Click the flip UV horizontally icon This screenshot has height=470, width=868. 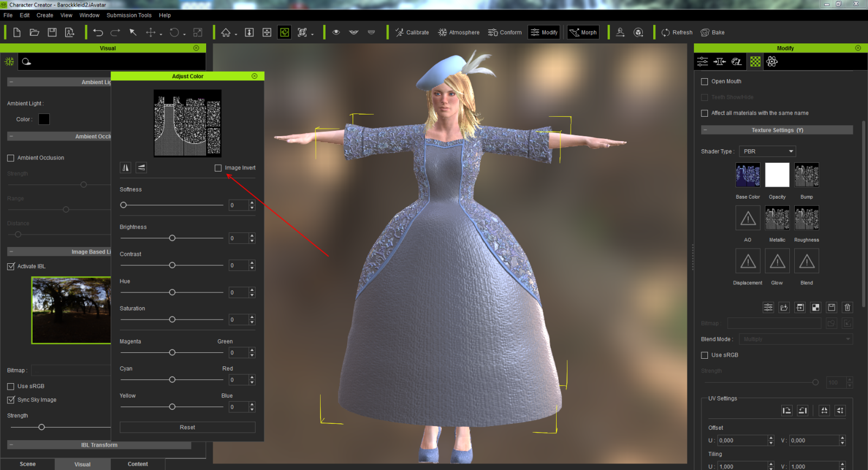point(824,411)
